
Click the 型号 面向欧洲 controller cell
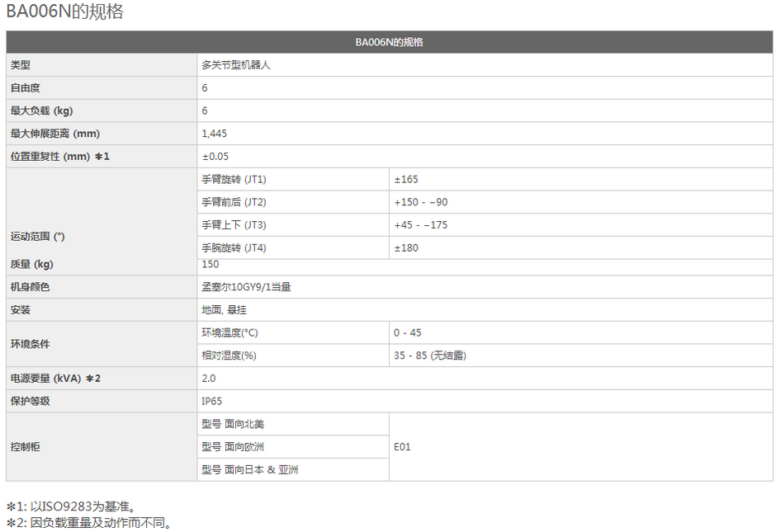[244, 447]
